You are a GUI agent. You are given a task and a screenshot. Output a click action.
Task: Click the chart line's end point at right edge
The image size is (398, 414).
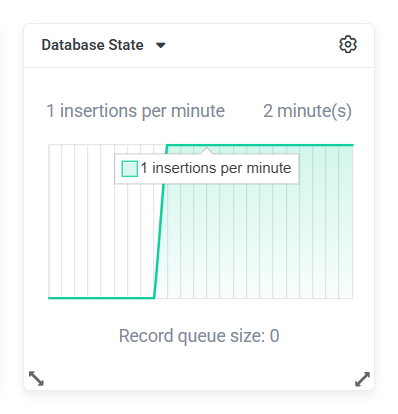click(352, 145)
